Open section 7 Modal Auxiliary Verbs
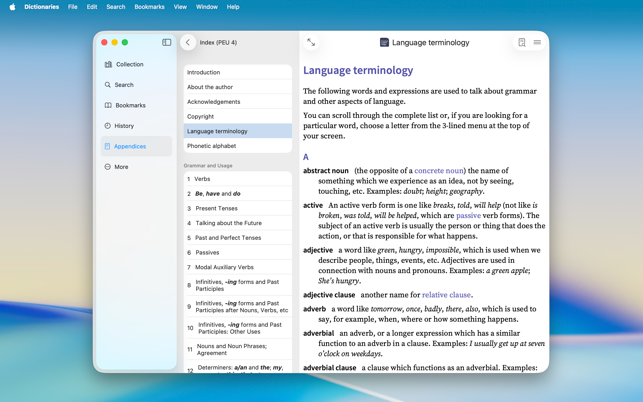This screenshot has width=643, height=402. pos(238,267)
